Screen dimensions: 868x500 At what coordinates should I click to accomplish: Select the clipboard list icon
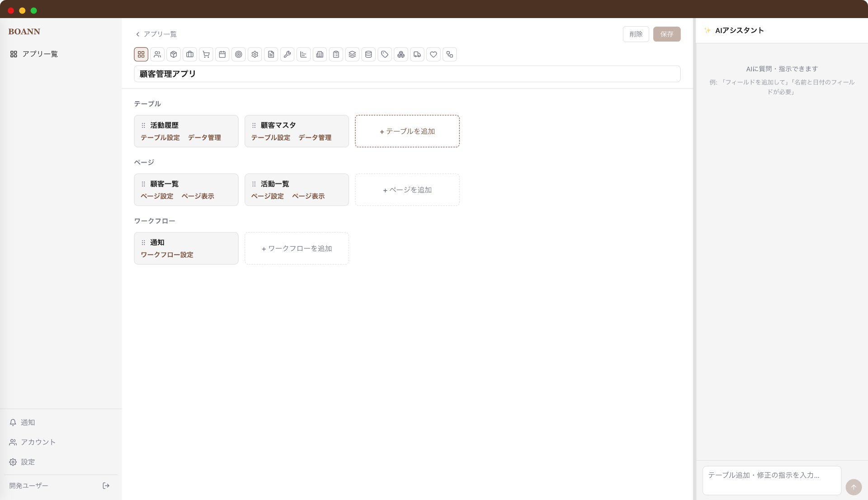coord(336,54)
